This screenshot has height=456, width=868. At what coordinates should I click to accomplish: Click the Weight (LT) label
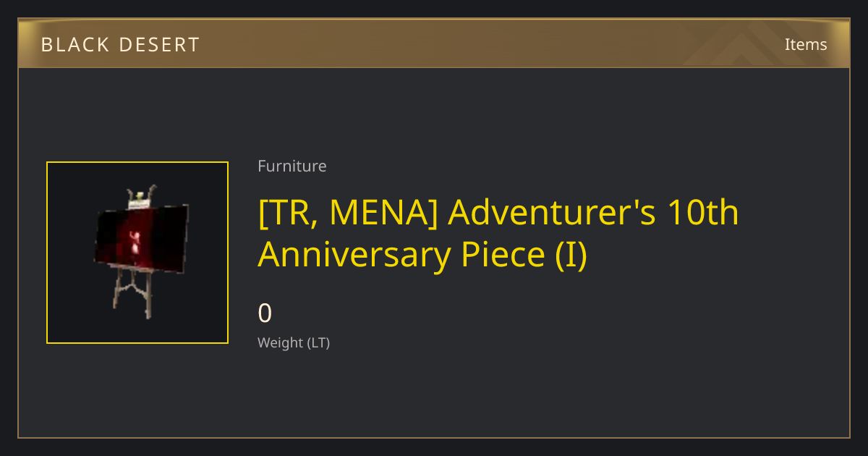coord(294,343)
